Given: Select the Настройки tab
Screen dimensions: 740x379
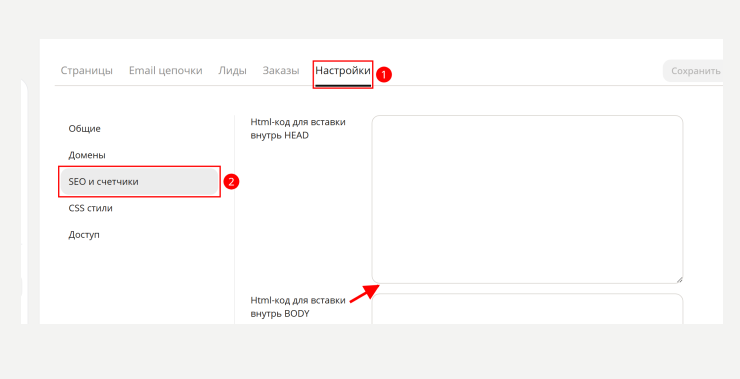Looking at the screenshot, I should click(x=343, y=71).
